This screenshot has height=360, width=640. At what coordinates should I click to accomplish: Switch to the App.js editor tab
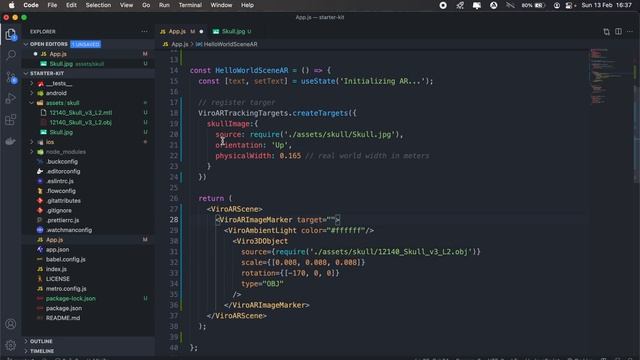pyautogui.click(x=177, y=31)
